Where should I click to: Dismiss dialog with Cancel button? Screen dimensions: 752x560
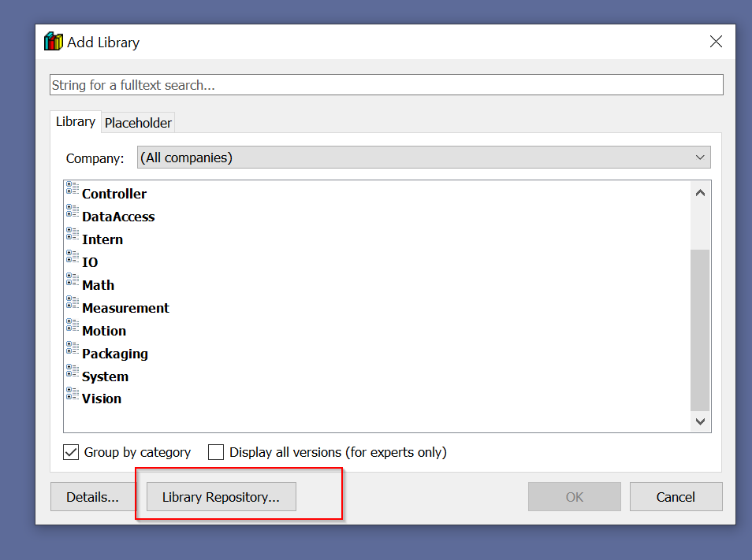676,497
